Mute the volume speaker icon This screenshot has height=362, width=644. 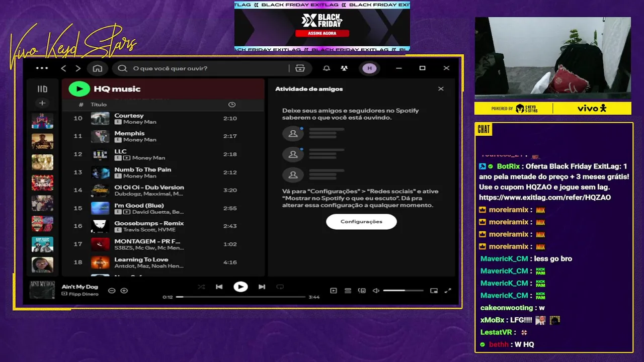[x=376, y=291]
